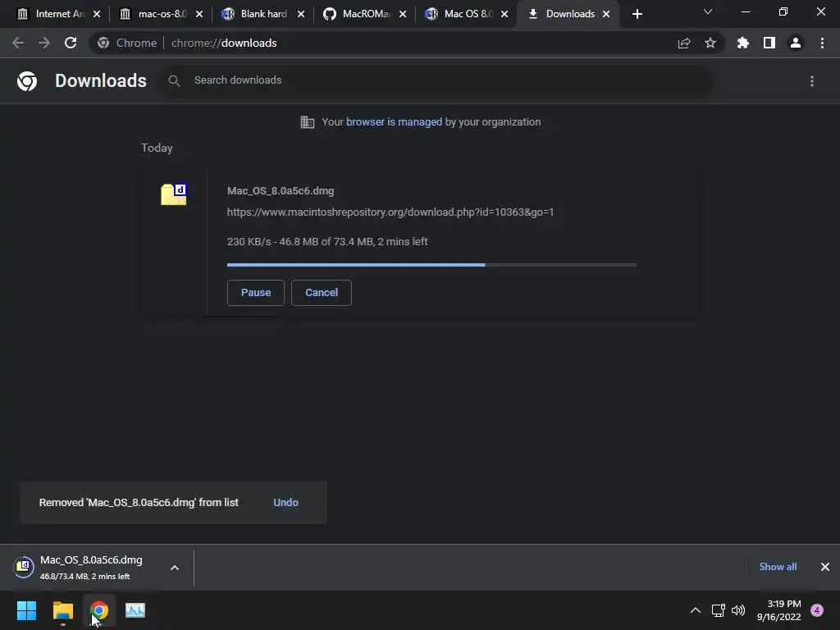Click the Chrome taskbar icon
This screenshot has height=630, width=840.
point(99,610)
